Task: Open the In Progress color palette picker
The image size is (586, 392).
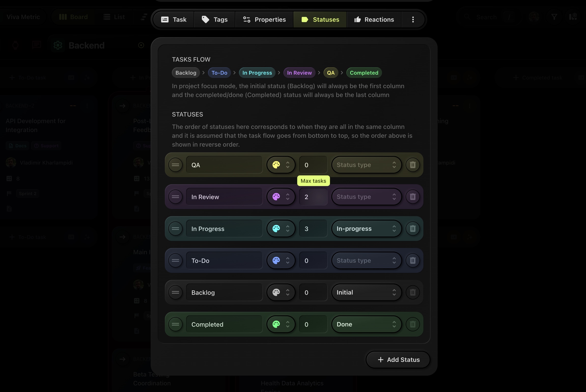Action: [x=281, y=229]
